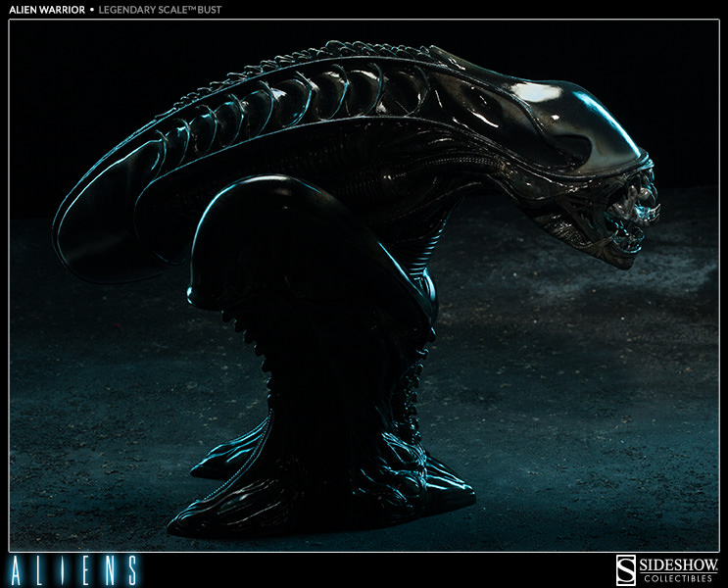
Task: Click the bullet separator in the title
Action: (x=92, y=8)
